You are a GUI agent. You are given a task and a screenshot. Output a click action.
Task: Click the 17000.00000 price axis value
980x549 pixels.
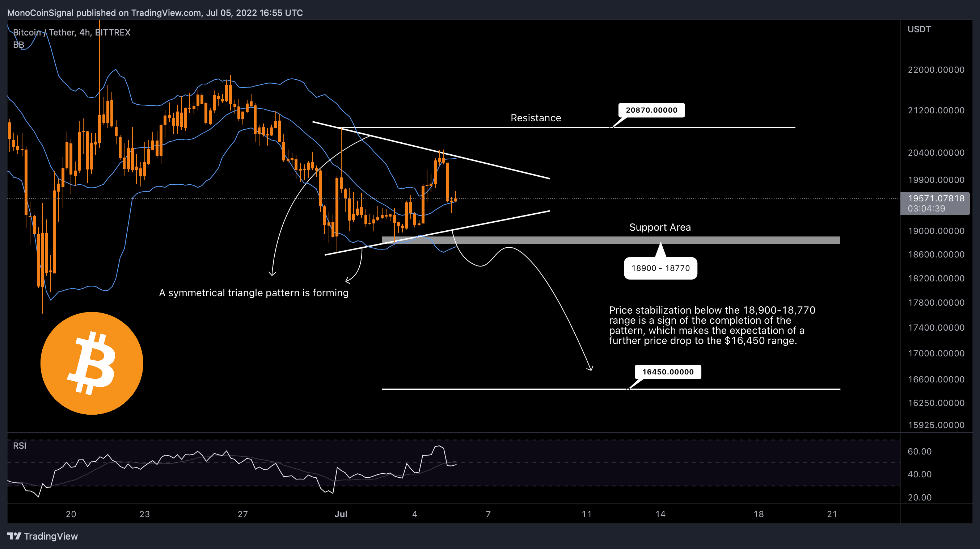point(936,353)
